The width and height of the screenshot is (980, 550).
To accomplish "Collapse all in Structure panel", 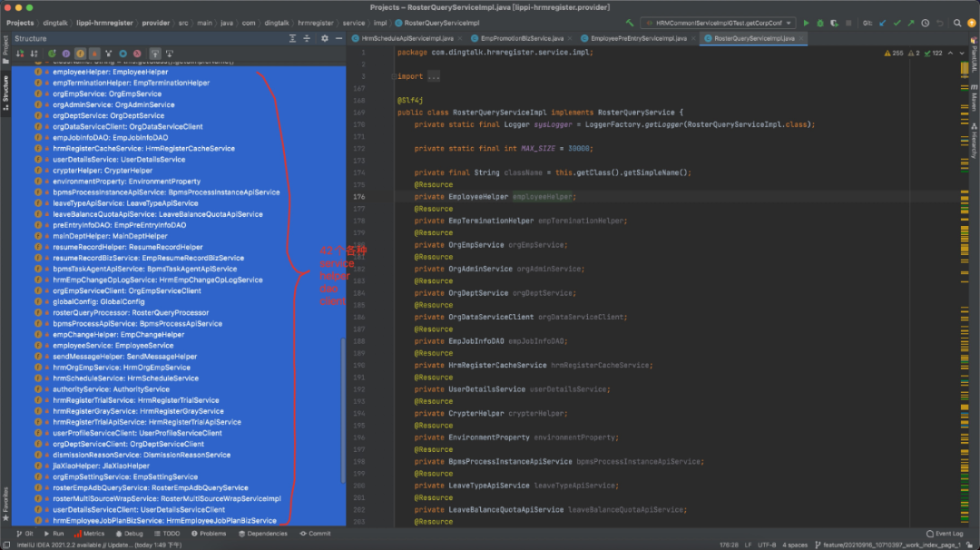I will (307, 39).
